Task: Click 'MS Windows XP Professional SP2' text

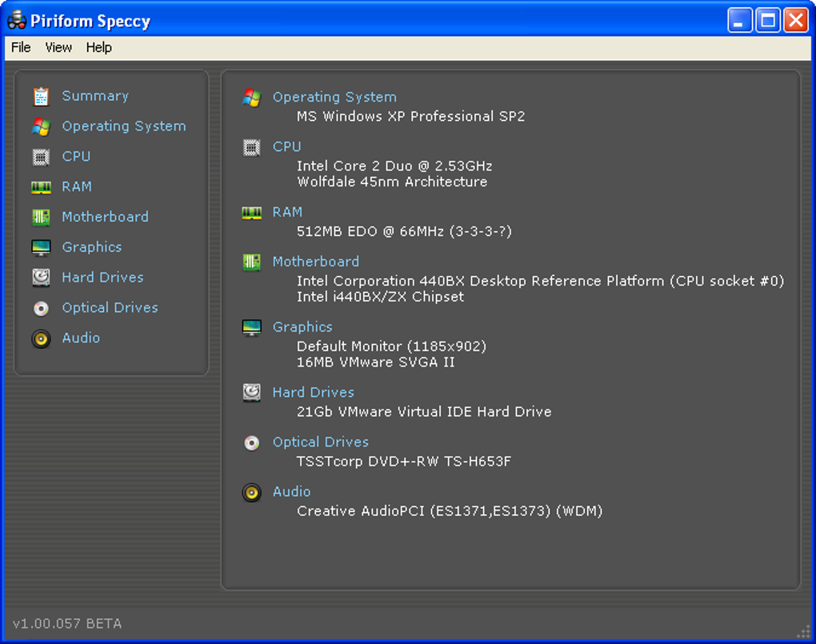Action: [410, 116]
